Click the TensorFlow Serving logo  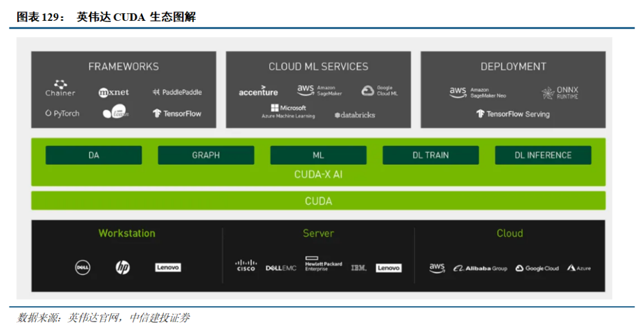click(513, 113)
